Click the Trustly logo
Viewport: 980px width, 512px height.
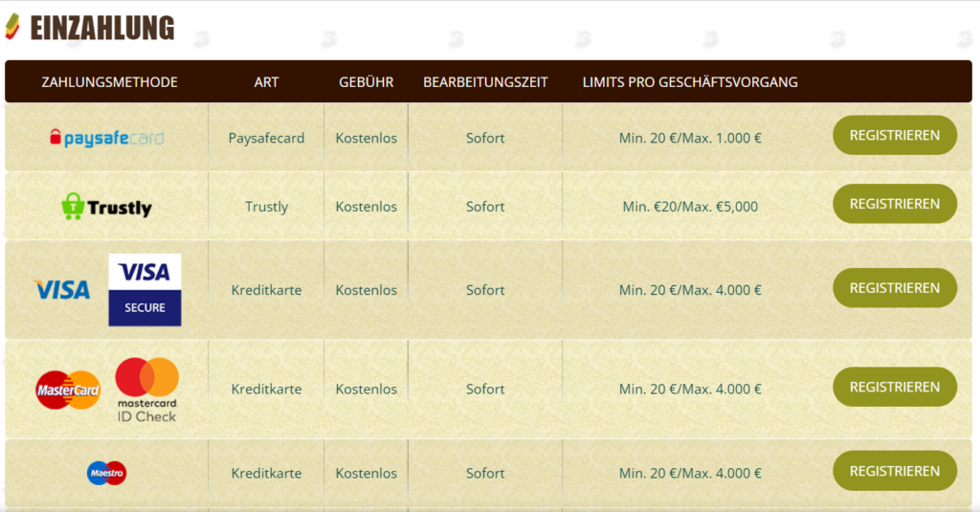(x=107, y=207)
